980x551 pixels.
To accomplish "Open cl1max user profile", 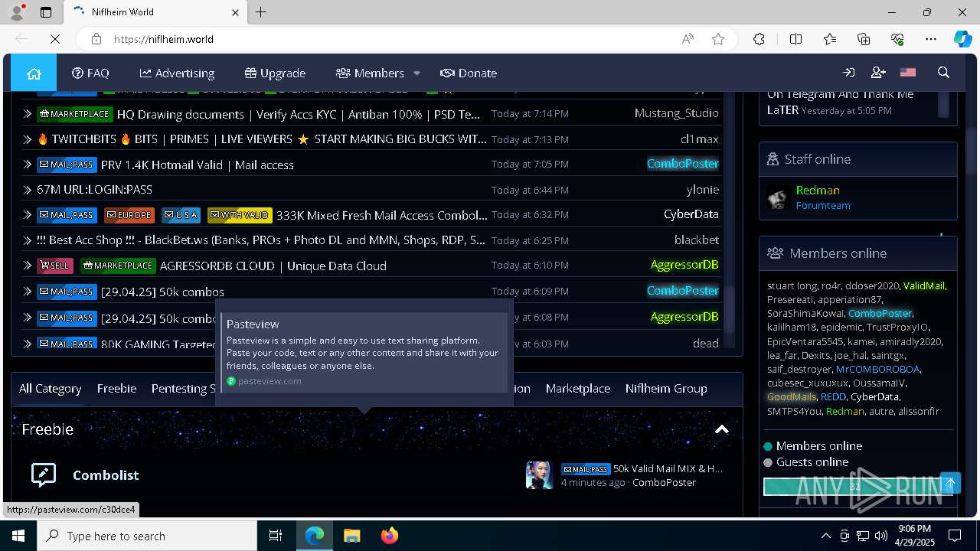I will tap(699, 139).
